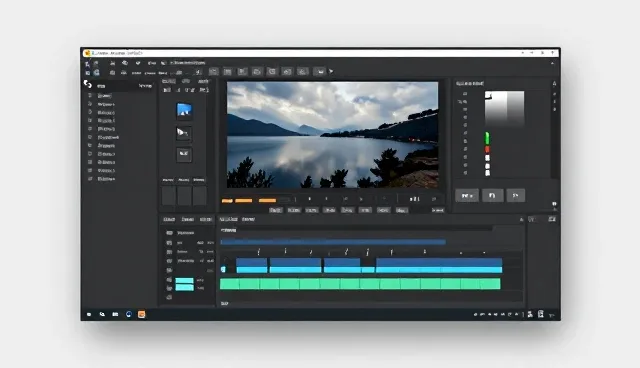This screenshot has width=640, height=368.
Task: Click the first gray button under the right panel
Action: coord(467,195)
